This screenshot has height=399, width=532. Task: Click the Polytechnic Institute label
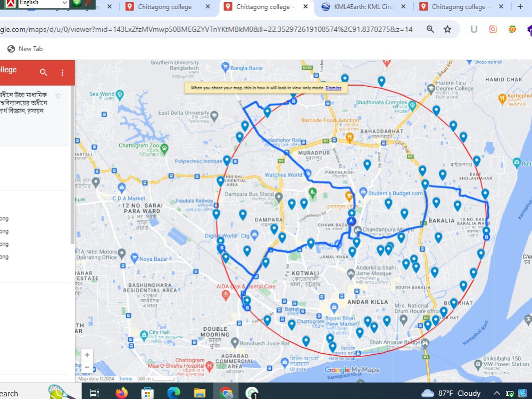[x=198, y=161]
